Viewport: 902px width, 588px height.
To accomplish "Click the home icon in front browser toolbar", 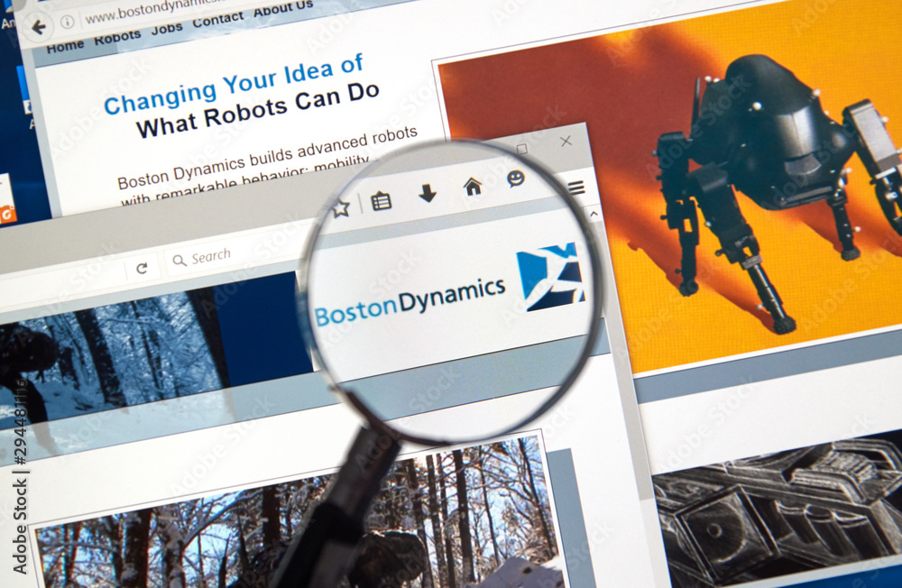I will pyautogui.click(x=473, y=186).
